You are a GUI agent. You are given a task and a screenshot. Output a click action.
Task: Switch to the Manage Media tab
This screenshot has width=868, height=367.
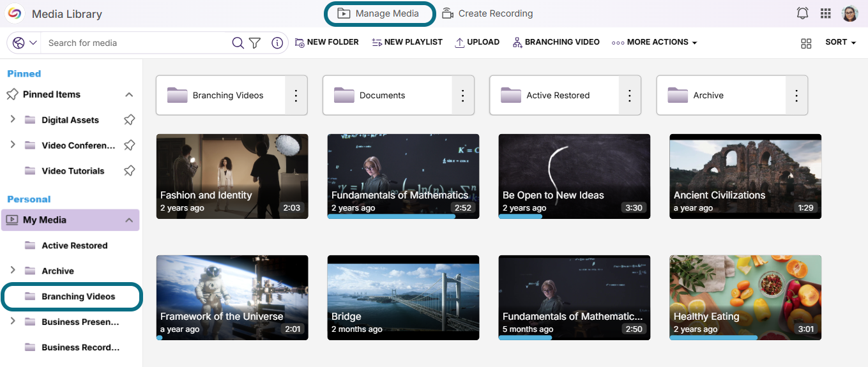[380, 13]
